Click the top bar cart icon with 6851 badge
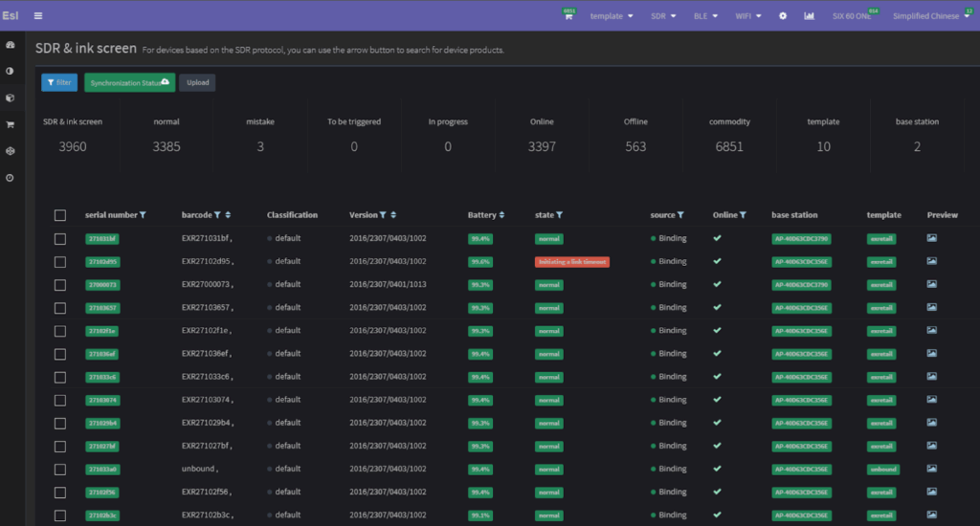 tap(569, 16)
